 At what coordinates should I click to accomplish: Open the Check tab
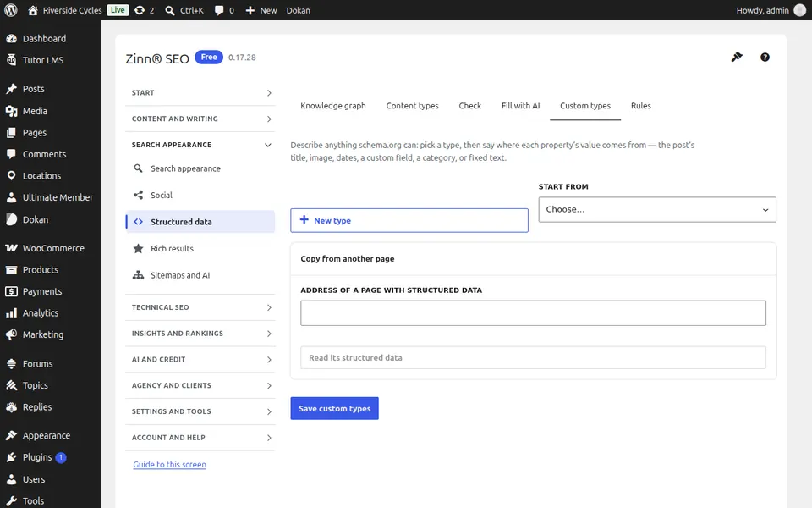click(x=469, y=106)
